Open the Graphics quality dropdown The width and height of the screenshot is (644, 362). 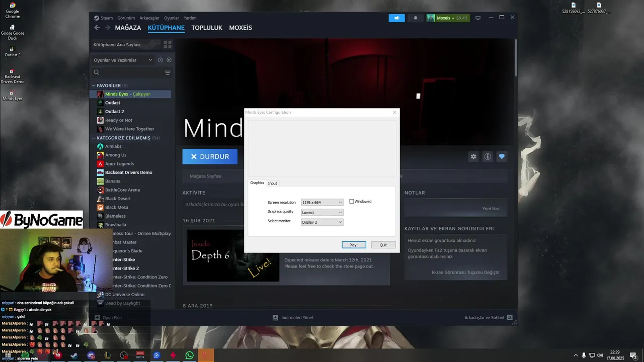322,212
